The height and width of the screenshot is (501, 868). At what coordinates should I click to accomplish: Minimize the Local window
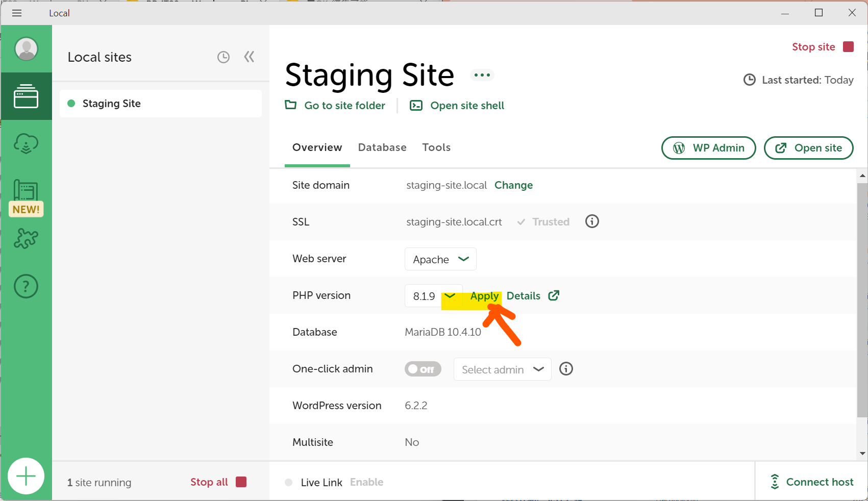click(785, 13)
